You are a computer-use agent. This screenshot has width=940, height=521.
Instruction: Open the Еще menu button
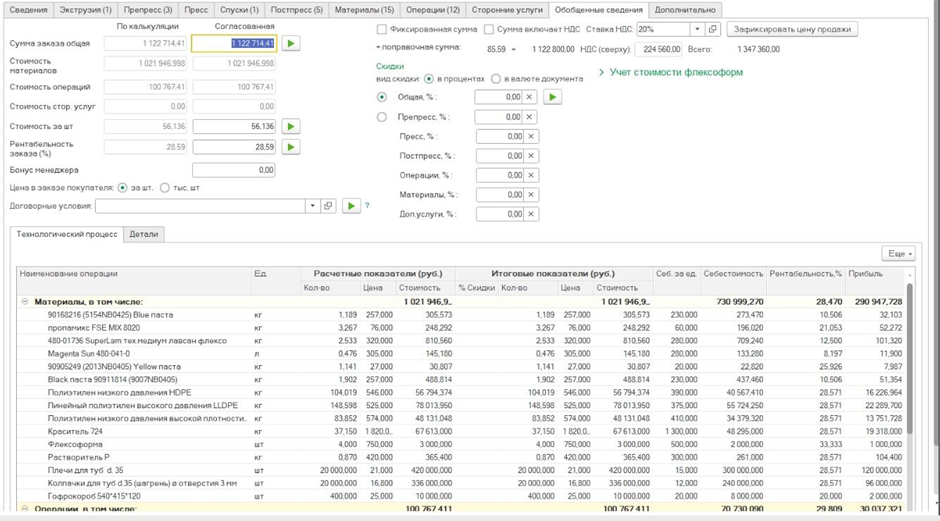coord(897,254)
